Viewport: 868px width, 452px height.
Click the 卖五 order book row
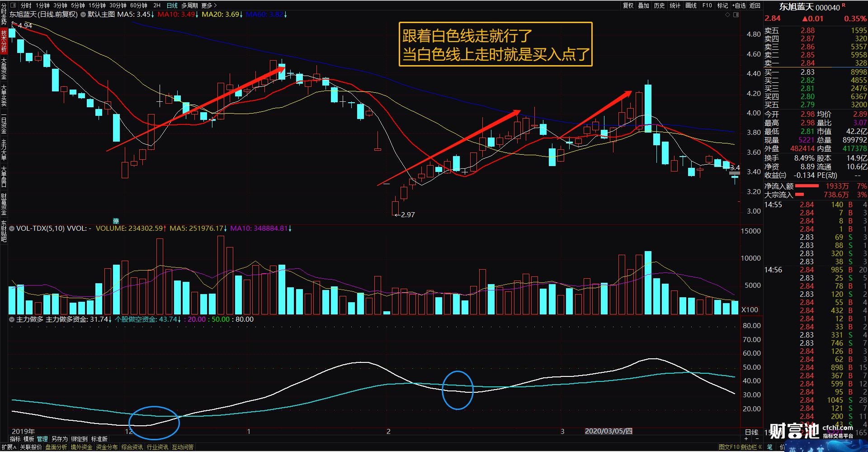point(816,30)
